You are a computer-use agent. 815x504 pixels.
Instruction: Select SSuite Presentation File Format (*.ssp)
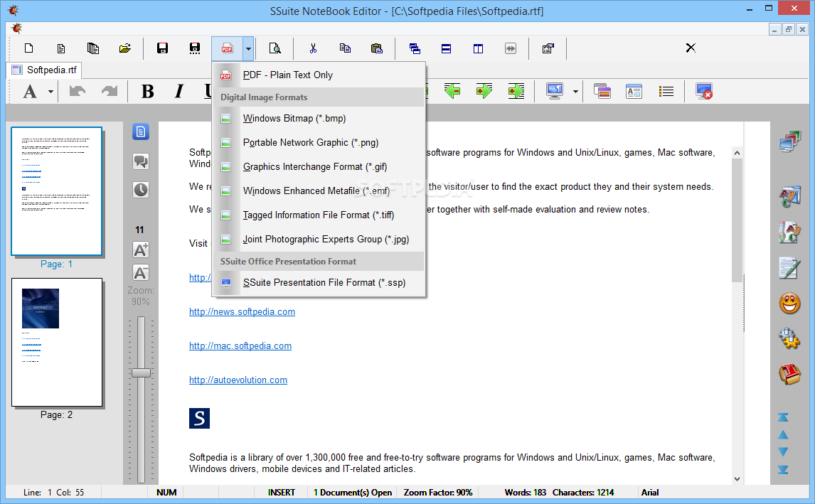coord(319,283)
